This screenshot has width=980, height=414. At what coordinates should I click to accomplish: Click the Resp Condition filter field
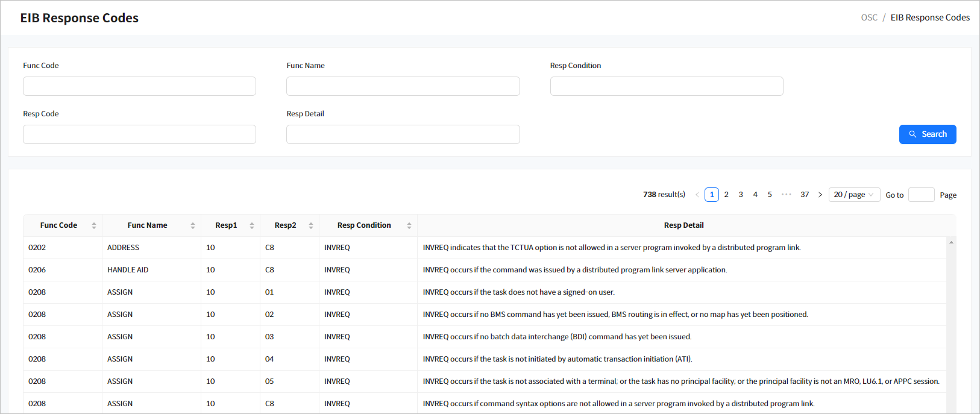click(x=666, y=86)
